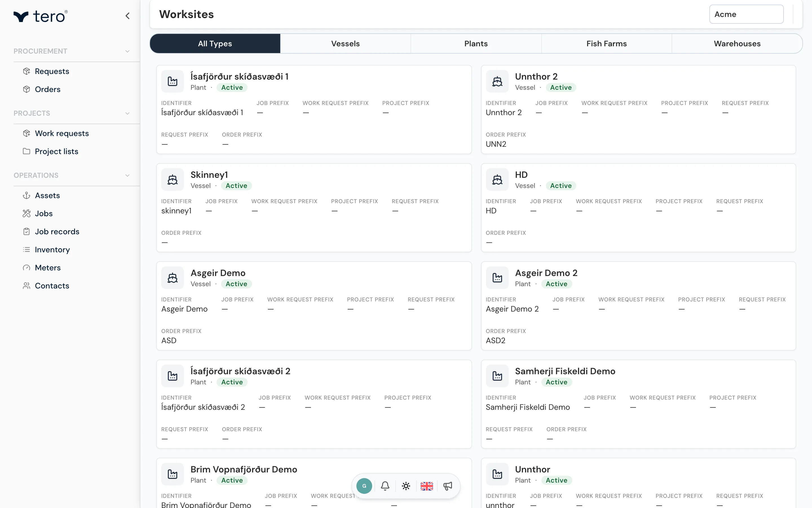Click the plant icon on Ísafjörður skíðasvæði 1 card

tap(173, 81)
